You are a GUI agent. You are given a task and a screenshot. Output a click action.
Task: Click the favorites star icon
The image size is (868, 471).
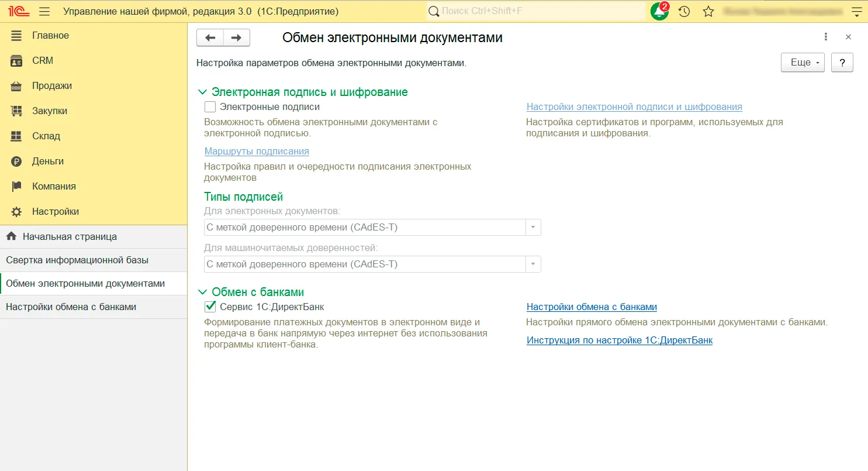pyautogui.click(x=708, y=12)
